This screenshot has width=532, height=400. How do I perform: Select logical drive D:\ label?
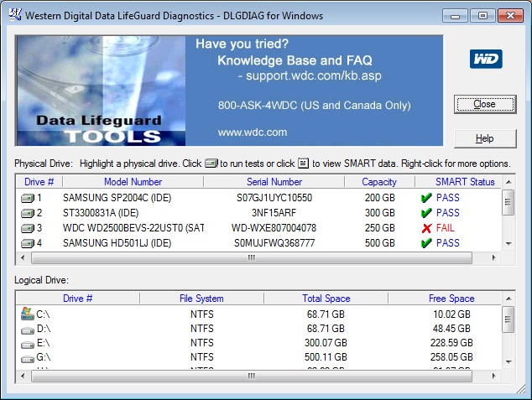tap(44, 329)
